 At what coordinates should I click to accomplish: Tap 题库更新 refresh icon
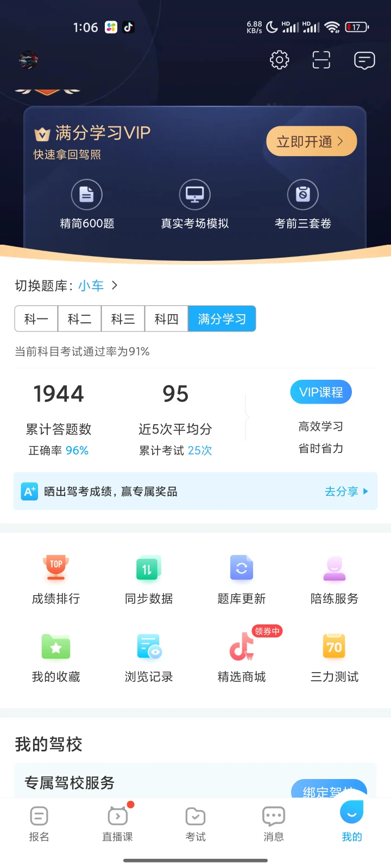point(242,567)
